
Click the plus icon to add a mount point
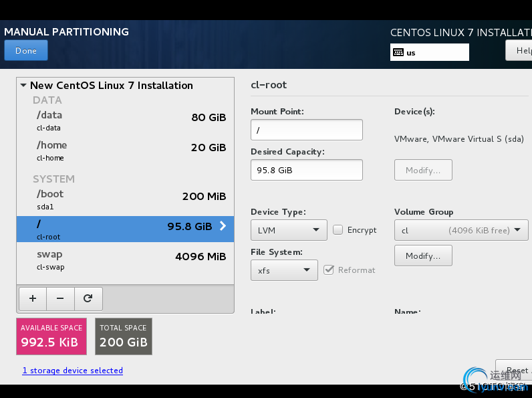[x=33, y=298]
